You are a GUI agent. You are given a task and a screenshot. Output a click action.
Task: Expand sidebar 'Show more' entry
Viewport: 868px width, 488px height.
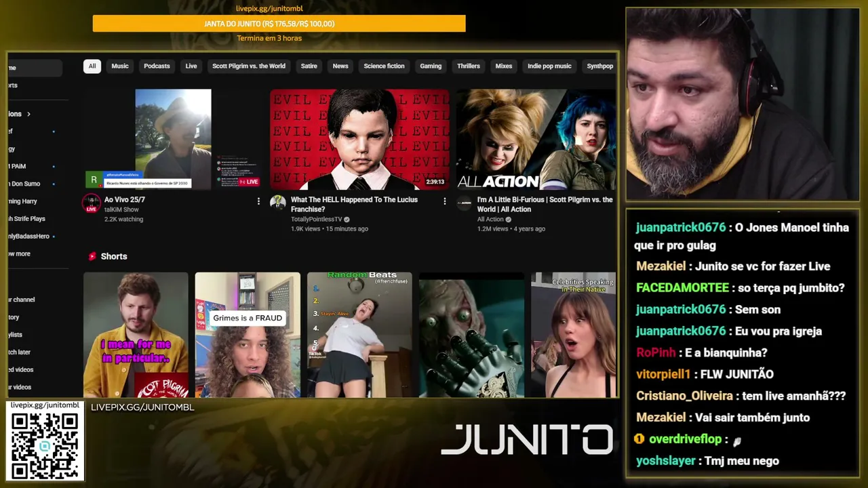click(x=19, y=253)
